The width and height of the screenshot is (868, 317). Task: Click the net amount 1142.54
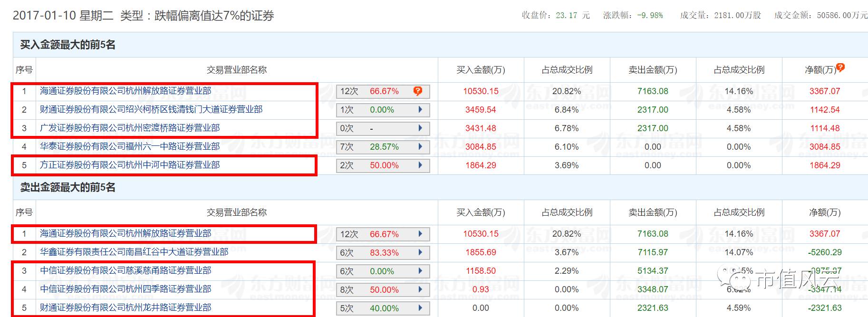[825, 110]
